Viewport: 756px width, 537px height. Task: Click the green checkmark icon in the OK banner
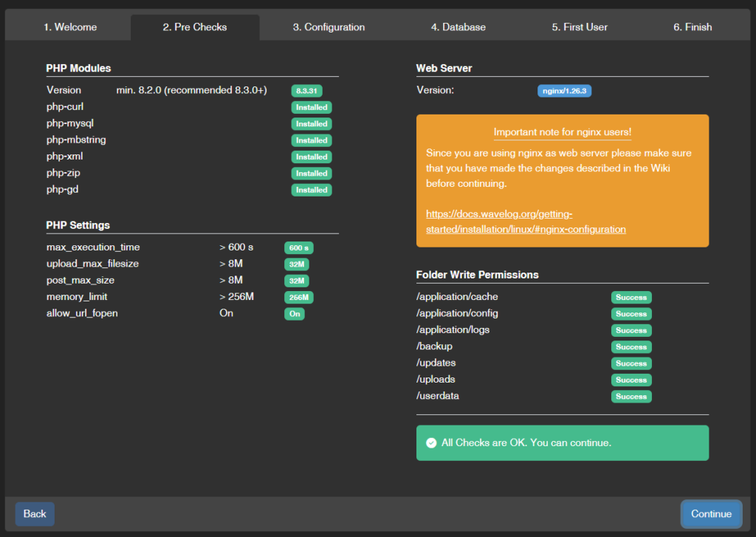pos(431,443)
